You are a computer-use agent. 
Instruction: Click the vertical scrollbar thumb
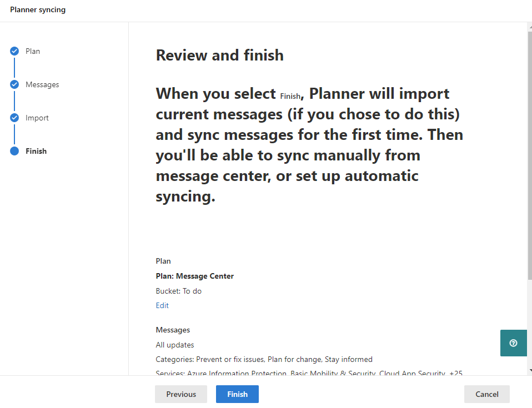(529, 155)
